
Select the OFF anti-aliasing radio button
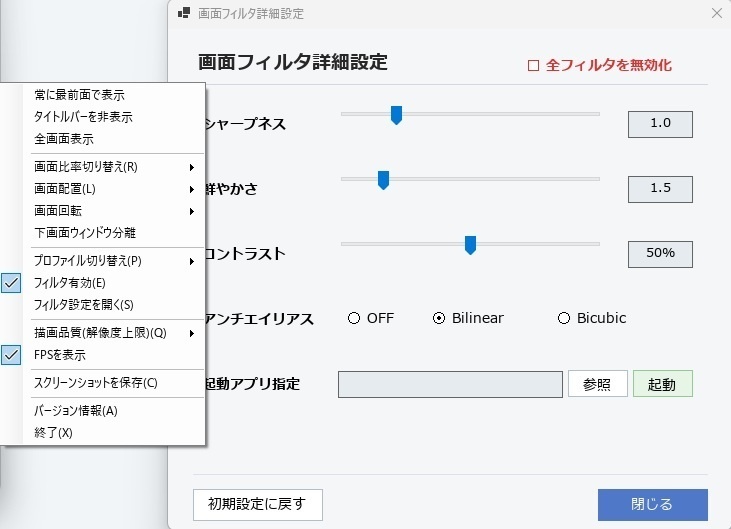tap(354, 318)
